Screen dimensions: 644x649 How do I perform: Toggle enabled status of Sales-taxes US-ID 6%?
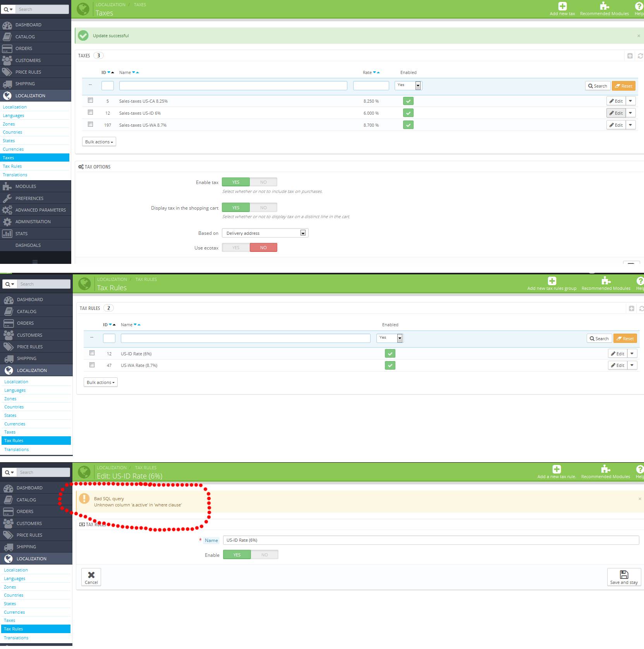[408, 113]
